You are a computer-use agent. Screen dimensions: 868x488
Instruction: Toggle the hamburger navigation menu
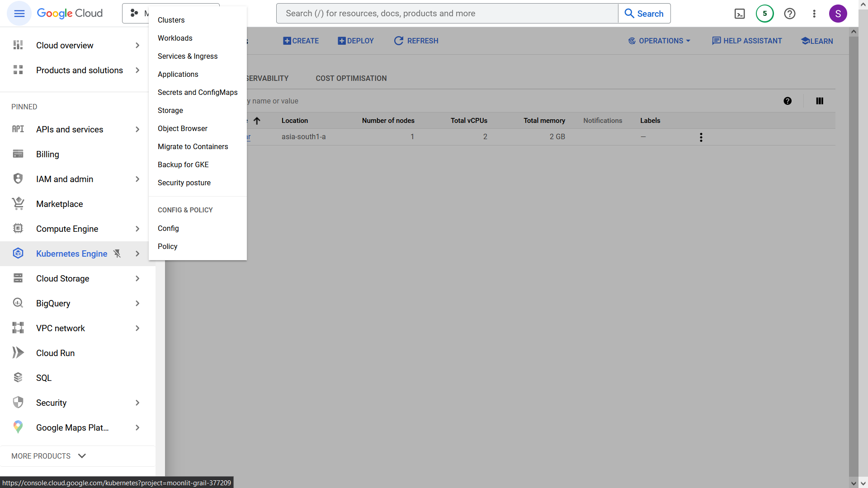tap(19, 14)
